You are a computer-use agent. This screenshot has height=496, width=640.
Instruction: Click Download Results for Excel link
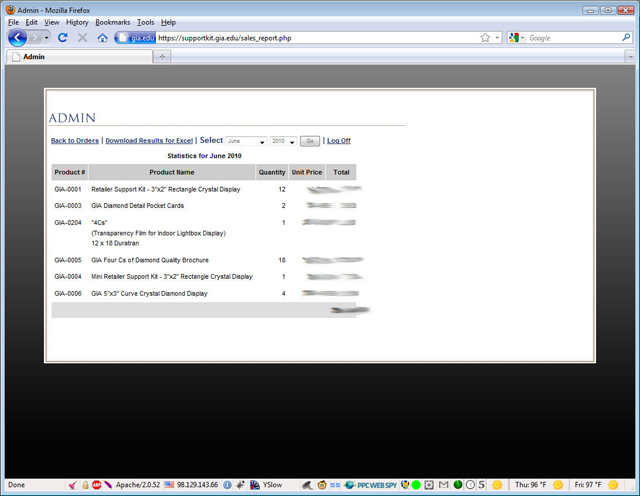(149, 140)
